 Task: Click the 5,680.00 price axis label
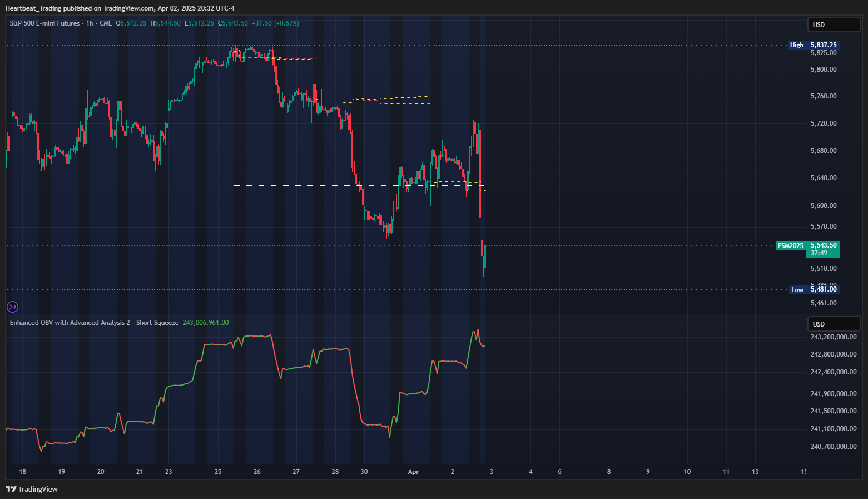tap(824, 151)
